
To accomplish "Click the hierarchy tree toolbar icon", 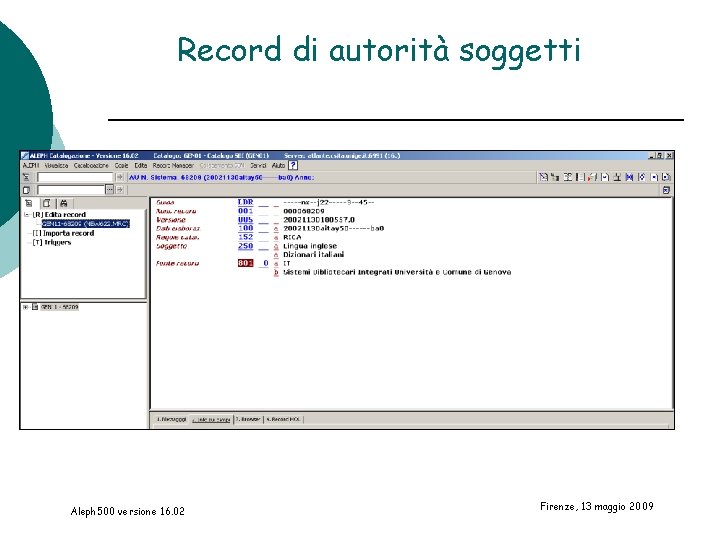I will point(555,177).
